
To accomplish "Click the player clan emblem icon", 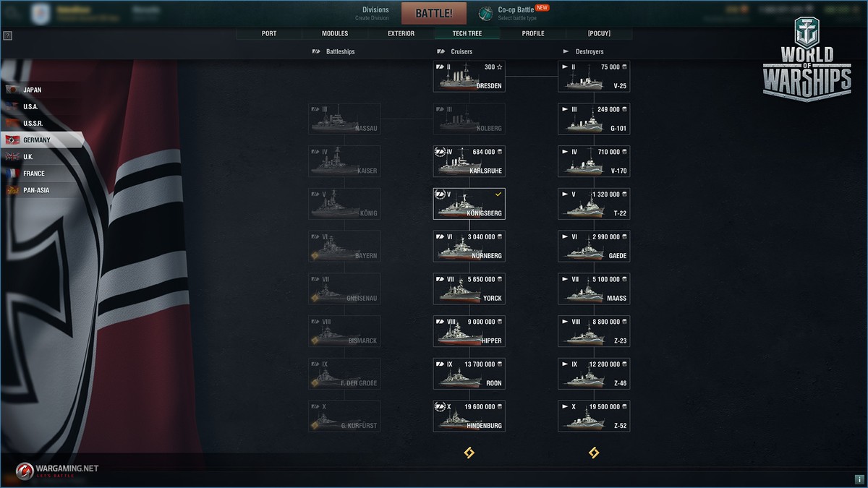I will tap(40, 14).
